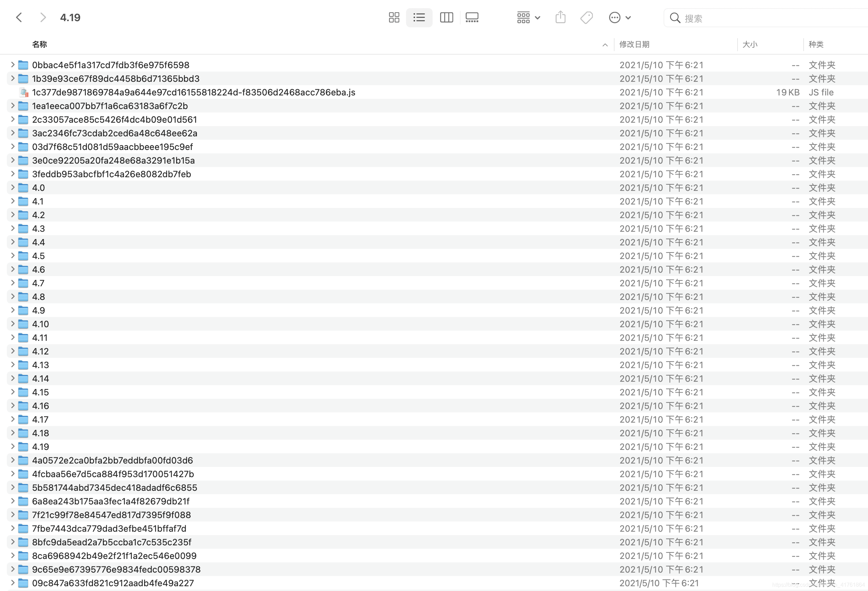Switch to list view
Screen dimensions: 868x591
[419, 18]
